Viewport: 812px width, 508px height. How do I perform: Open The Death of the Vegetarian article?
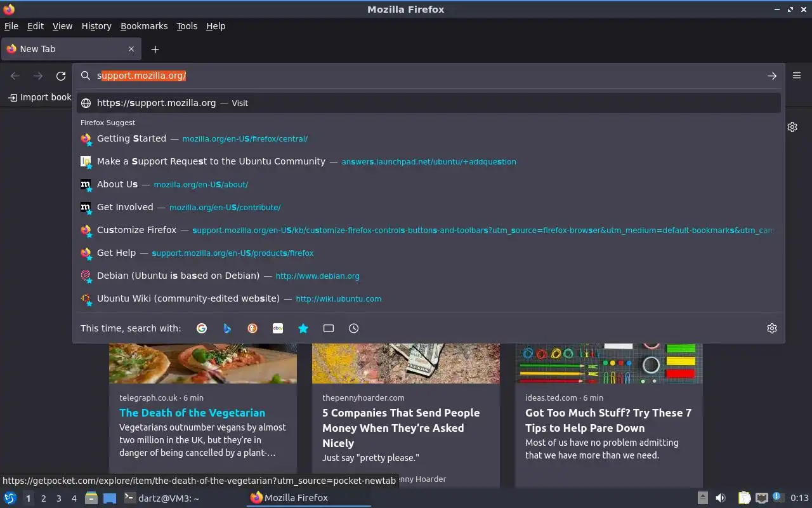[192, 413]
